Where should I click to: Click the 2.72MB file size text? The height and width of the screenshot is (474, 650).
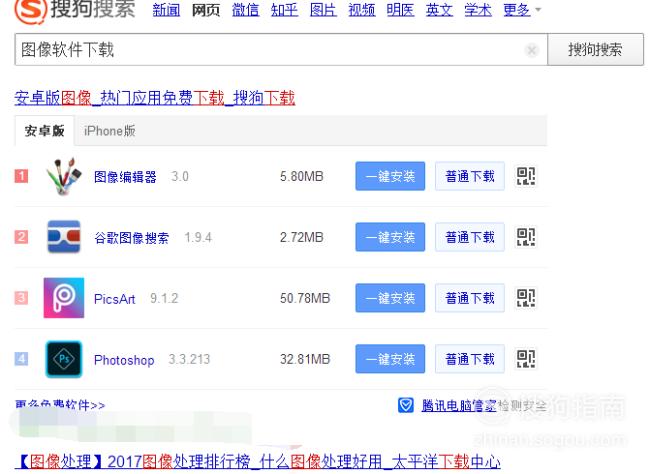301,237
